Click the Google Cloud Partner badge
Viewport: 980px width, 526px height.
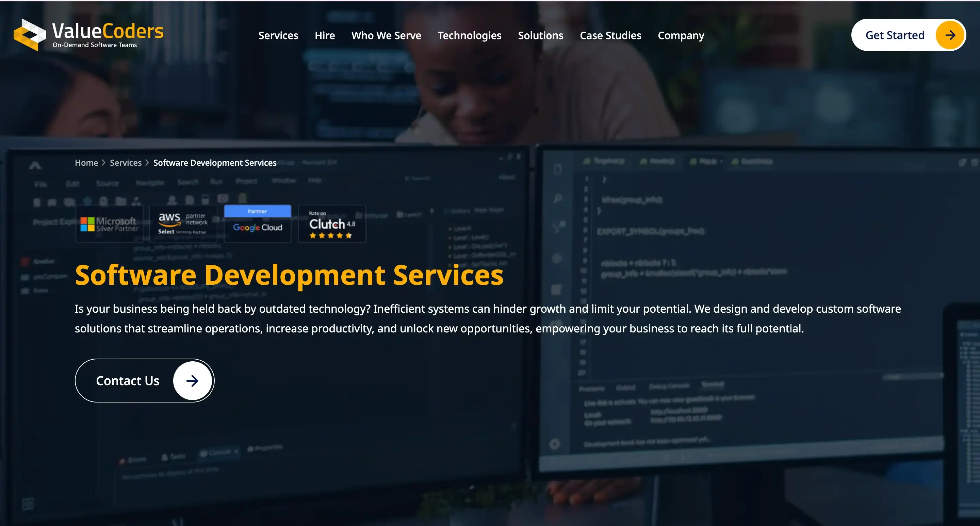point(258,224)
